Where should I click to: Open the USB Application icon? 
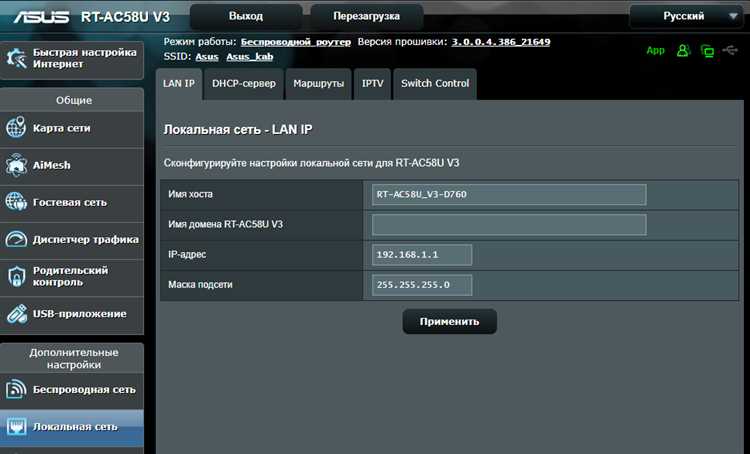point(16,314)
